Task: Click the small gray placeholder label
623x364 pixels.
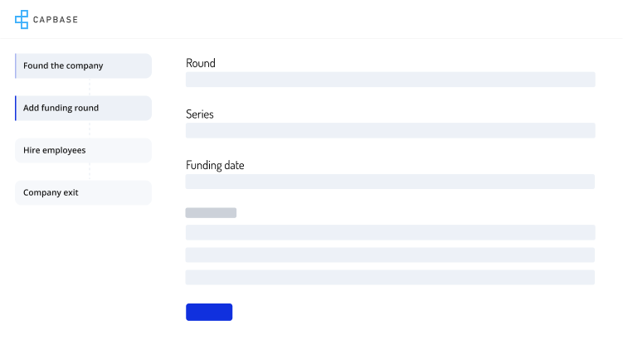Action: point(211,213)
